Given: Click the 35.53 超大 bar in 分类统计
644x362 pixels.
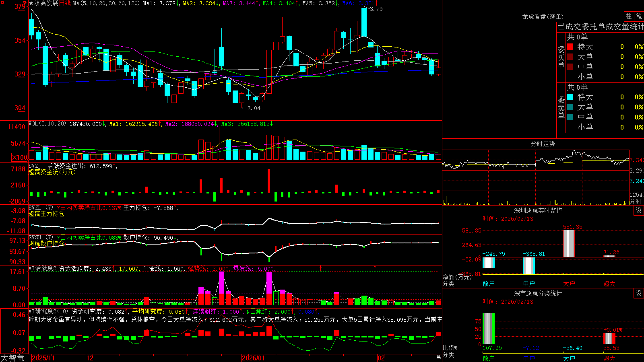Looking at the screenshot, I should coord(609,339).
